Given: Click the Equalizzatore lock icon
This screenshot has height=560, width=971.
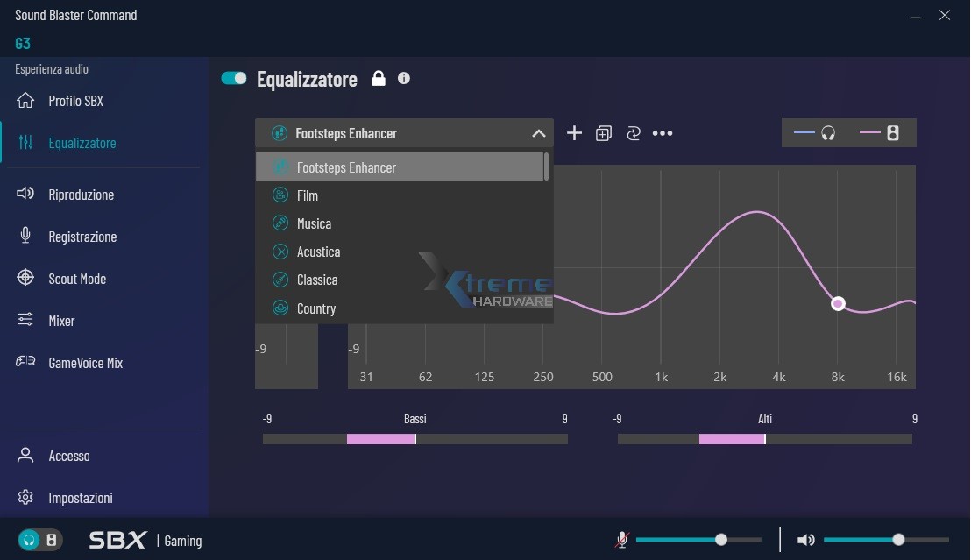Looking at the screenshot, I should pyautogui.click(x=379, y=79).
